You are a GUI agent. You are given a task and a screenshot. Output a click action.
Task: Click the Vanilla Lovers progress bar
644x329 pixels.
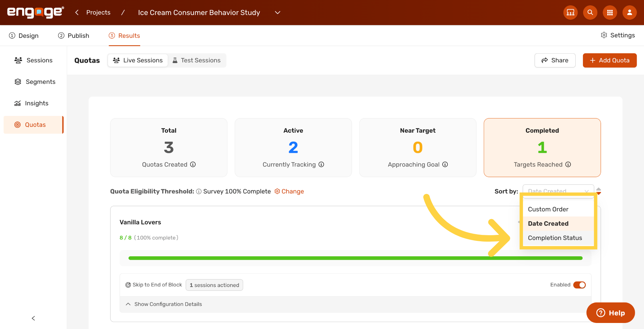356,258
